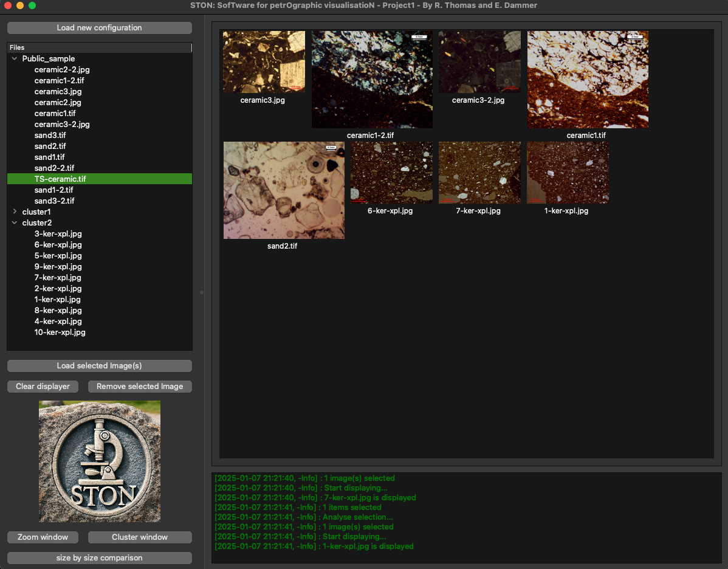The width and height of the screenshot is (728, 569).
Task: Collapse the cluster2 folder
Action: pyautogui.click(x=15, y=223)
